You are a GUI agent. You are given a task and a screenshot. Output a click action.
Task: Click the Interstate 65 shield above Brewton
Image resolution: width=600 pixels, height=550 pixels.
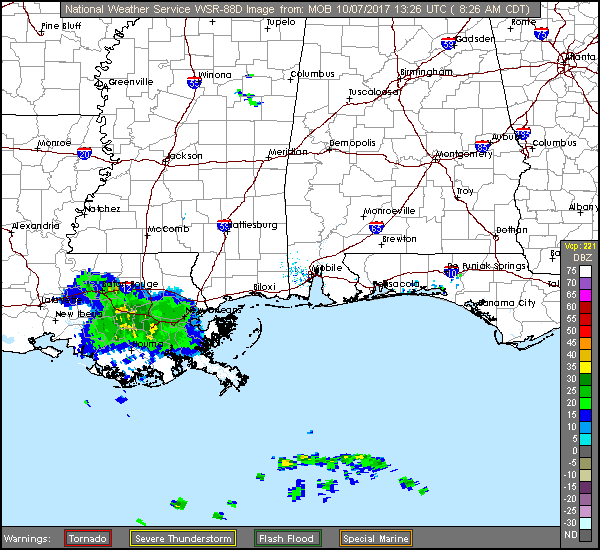pyautogui.click(x=377, y=227)
